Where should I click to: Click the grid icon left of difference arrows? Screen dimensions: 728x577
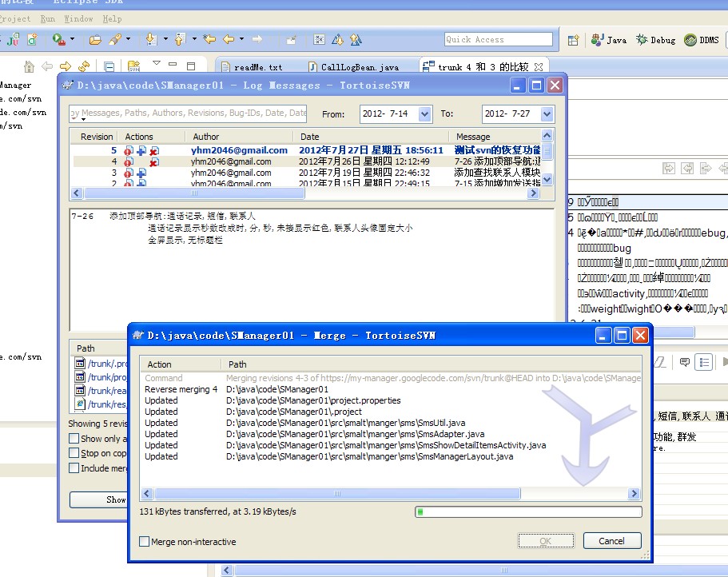pos(319,39)
